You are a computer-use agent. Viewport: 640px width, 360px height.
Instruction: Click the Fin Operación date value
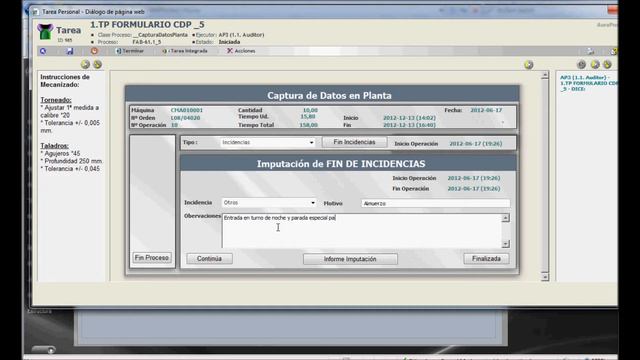[x=473, y=189]
